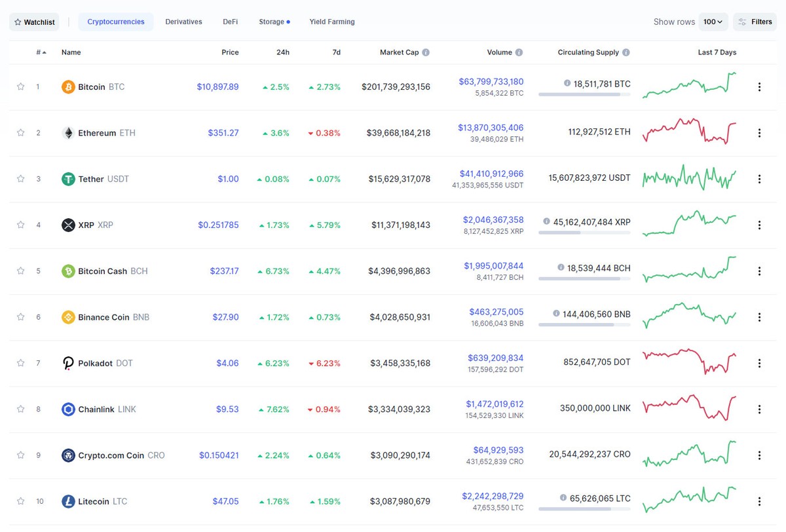Viewport: 786px width, 532px height.
Task: Open the Show rows dropdown
Action: click(713, 21)
